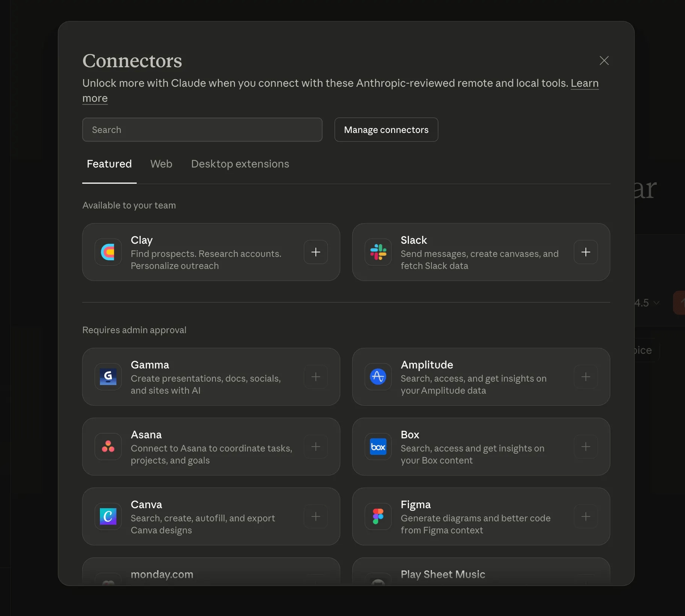Select the Slack connector title
This screenshot has height=616, width=685.
point(414,240)
